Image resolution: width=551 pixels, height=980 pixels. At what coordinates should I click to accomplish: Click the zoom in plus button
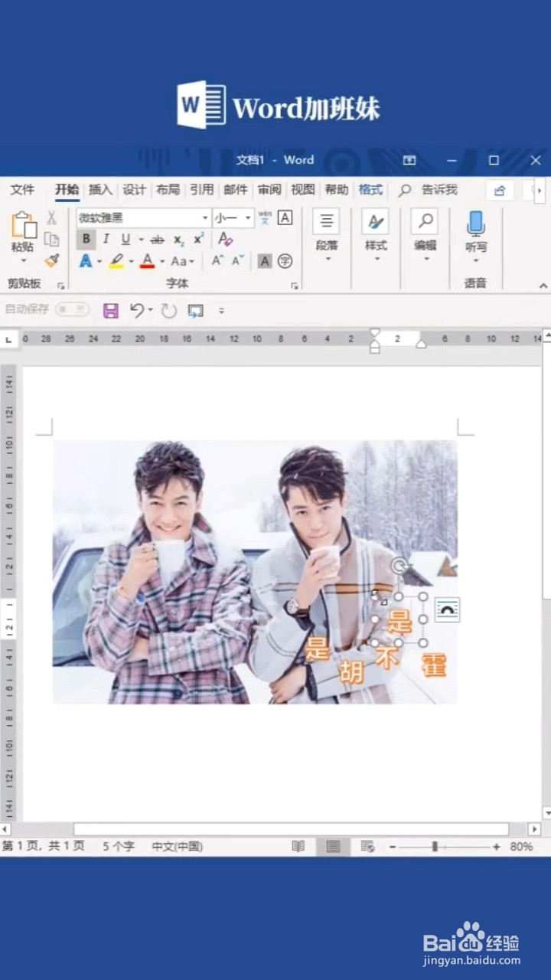click(x=496, y=847)
